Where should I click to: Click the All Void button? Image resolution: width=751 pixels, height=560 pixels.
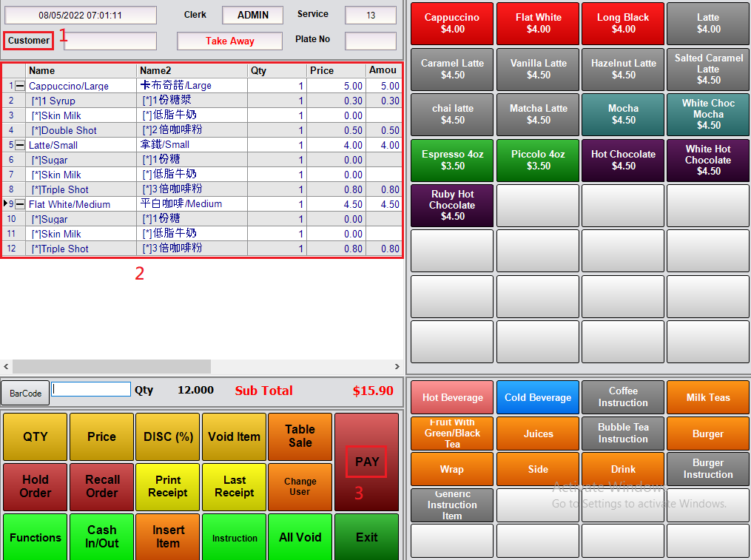(300, 537)
